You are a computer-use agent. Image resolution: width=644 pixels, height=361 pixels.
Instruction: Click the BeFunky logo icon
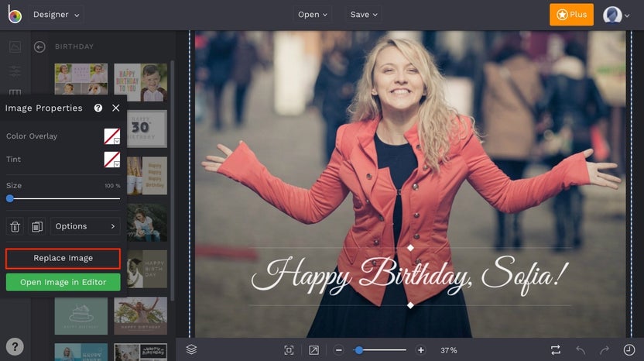click(x=15, y=15)
